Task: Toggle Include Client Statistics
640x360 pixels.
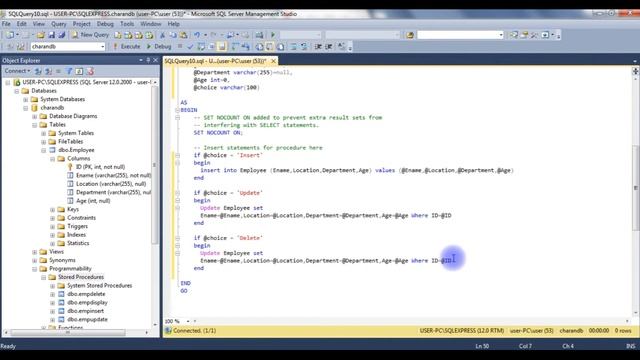Action: [x=246, y=47]
